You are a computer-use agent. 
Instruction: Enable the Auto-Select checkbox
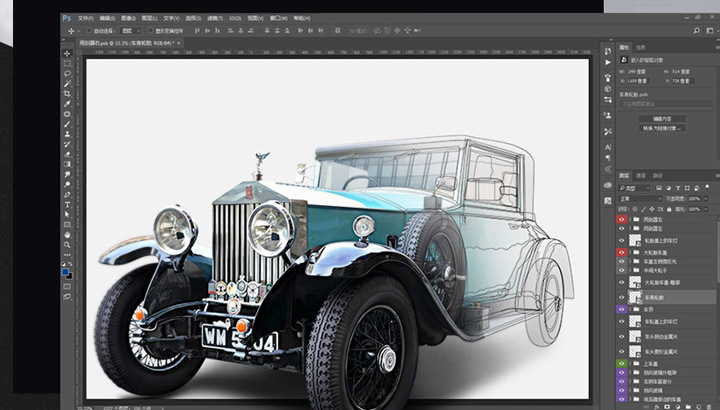[90, 31]
